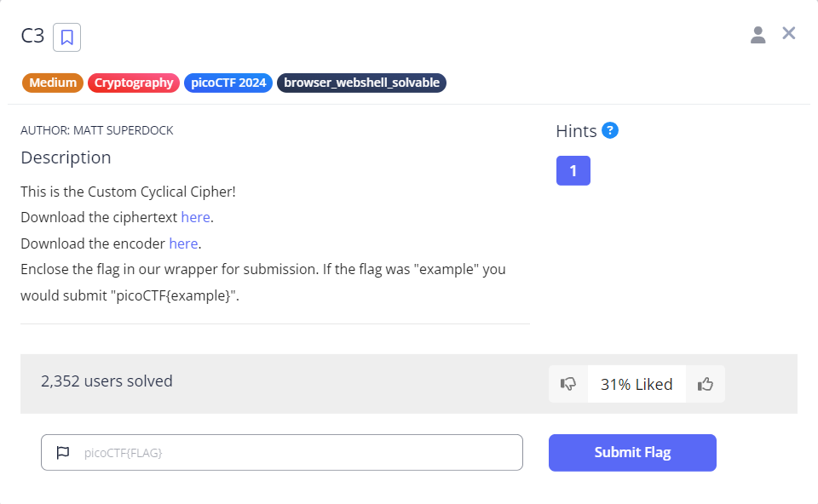Open the user profile icon

758,34
